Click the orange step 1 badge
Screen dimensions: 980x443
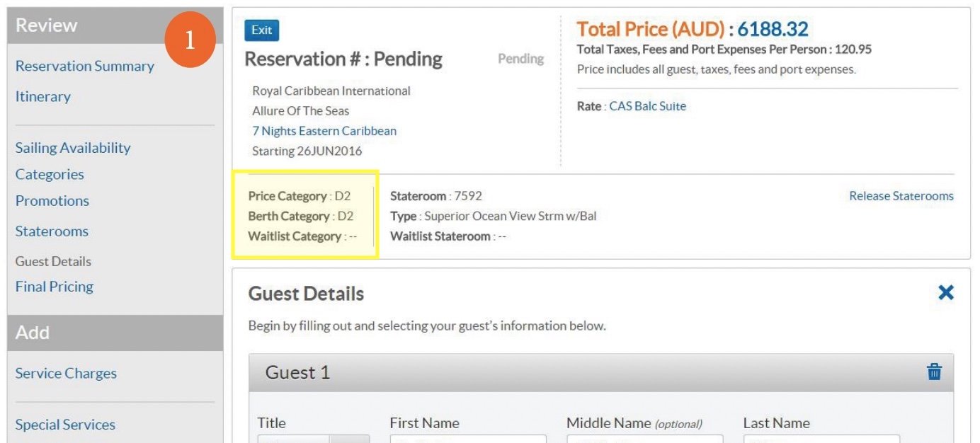190,40
